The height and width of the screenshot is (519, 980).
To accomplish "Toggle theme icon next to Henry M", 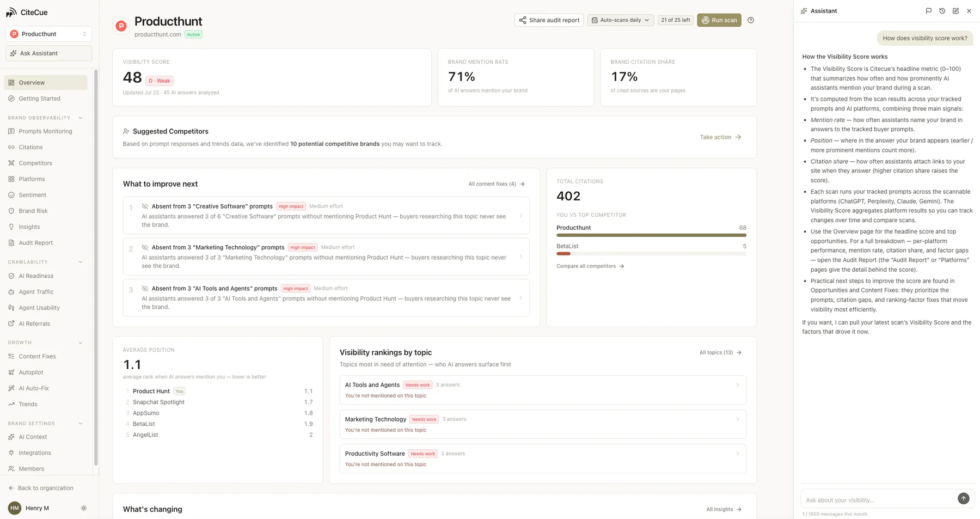I will tap(84, 508).
